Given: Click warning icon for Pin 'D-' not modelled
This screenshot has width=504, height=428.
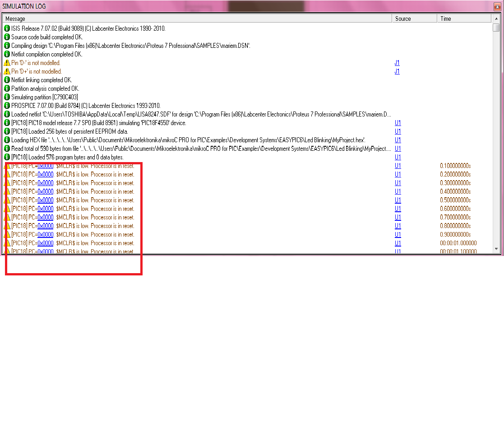Looking at the screenshot, I should 7,63.
